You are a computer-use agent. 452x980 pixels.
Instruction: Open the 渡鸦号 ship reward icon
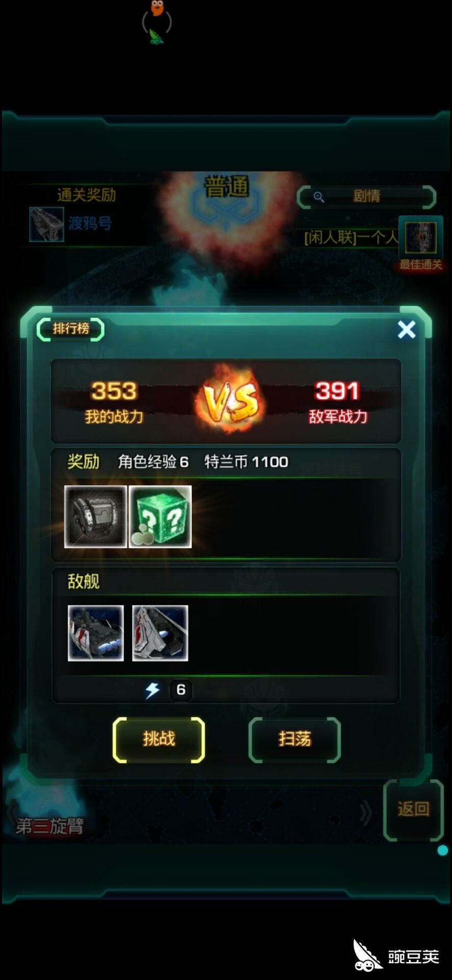tap(46, 224)
